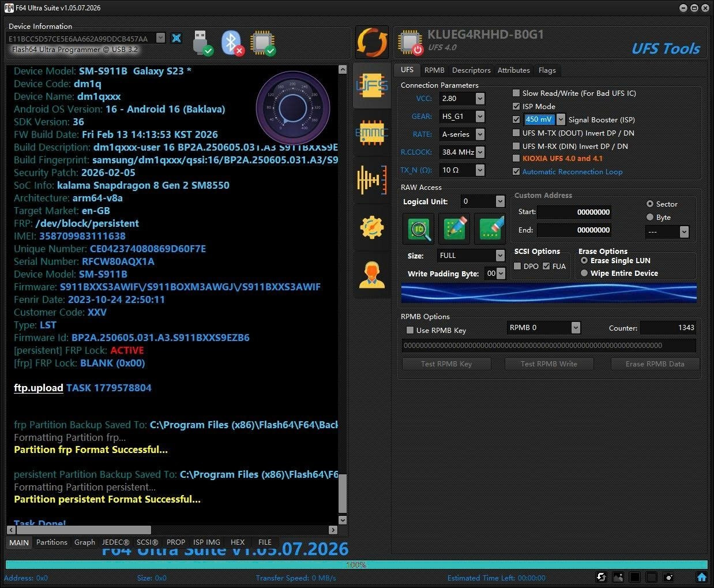This screenshot has height=588, width=714.
Task: Open the Graph tab at bottom
Action: click(85, 542)
